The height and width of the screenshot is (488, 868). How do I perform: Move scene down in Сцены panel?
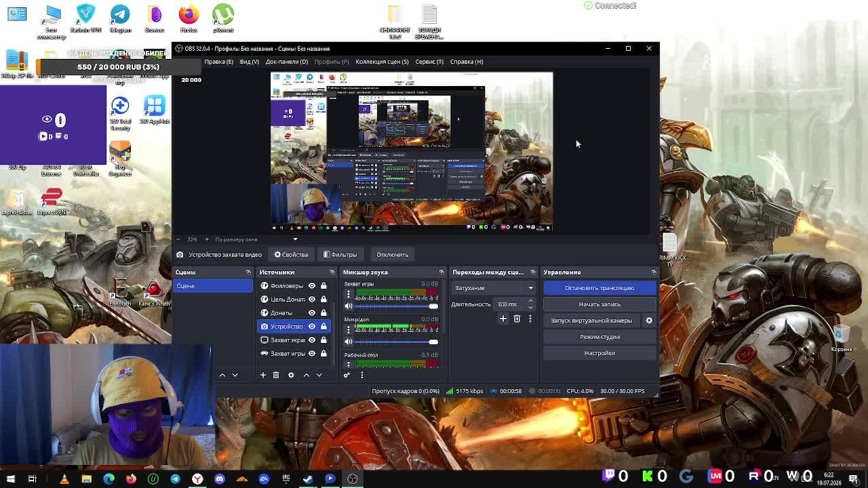coord(235,375)
